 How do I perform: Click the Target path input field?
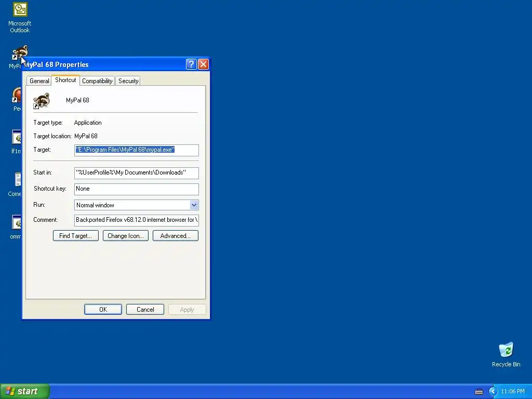pyautogui.click(x=137, y=150)
